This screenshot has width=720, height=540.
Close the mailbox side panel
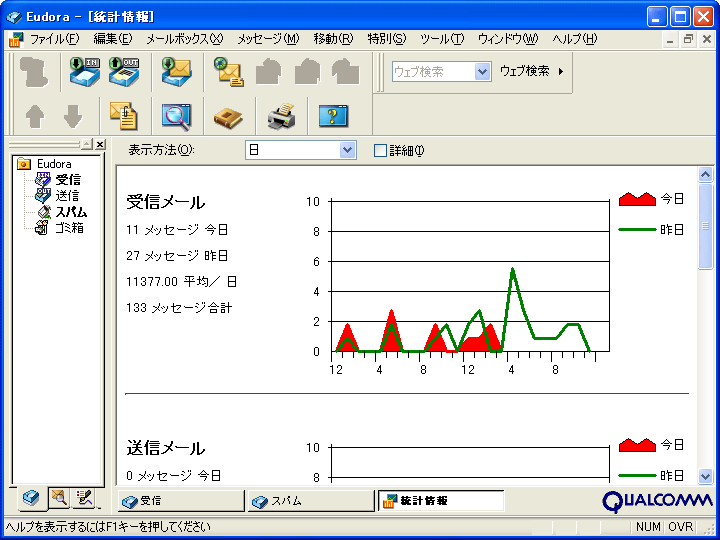[100, 144]
